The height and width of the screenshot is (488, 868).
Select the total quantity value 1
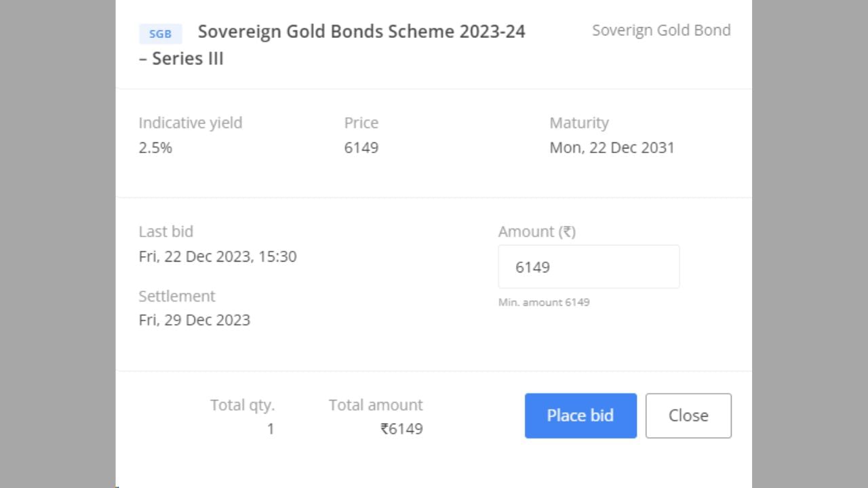pos(271,429)
